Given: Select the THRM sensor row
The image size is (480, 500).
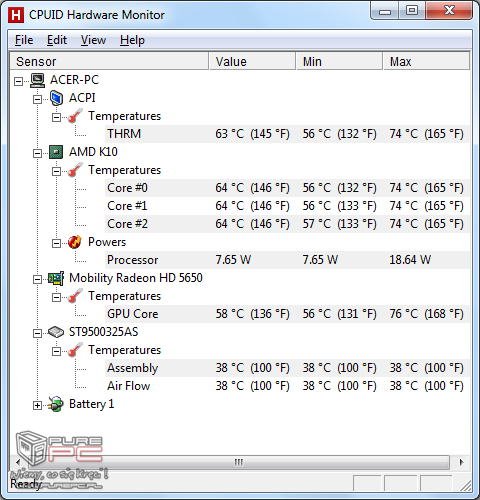Looking at the screenshot, I should tap(287, 134).
